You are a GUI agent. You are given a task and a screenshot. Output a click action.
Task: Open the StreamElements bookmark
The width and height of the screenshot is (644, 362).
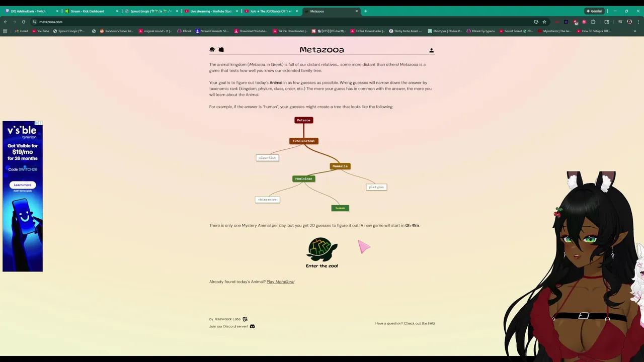click(x=212, y=31)
